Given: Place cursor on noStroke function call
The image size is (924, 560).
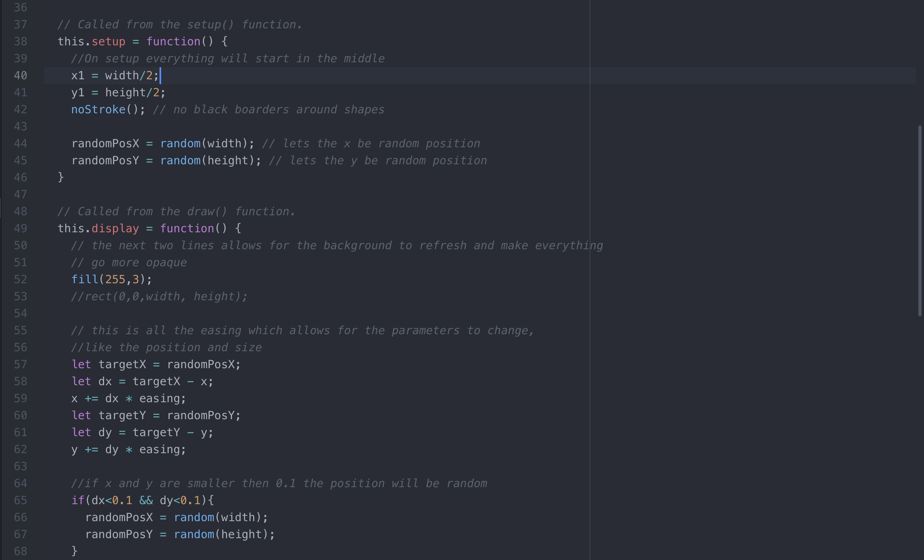Looking at the screenshot, I should click(98, 110).
